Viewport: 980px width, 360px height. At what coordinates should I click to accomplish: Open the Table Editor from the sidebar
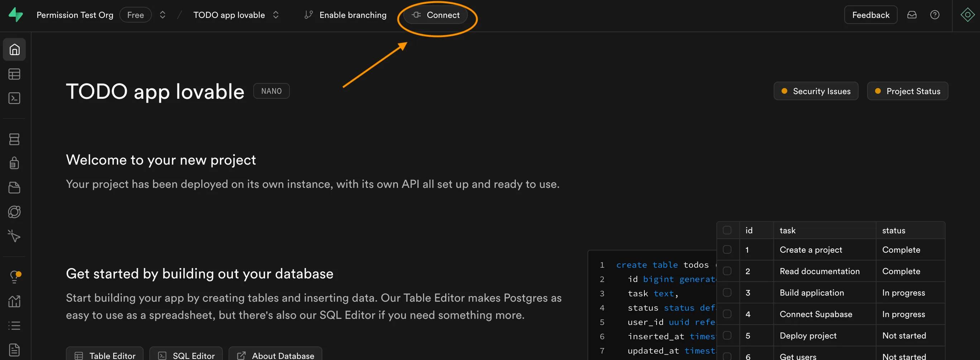[x=14, y=74]
